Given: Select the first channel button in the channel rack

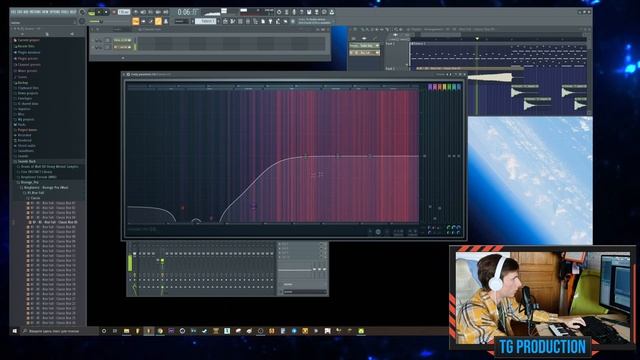Looking at the screenshot, I should [122, 40].
